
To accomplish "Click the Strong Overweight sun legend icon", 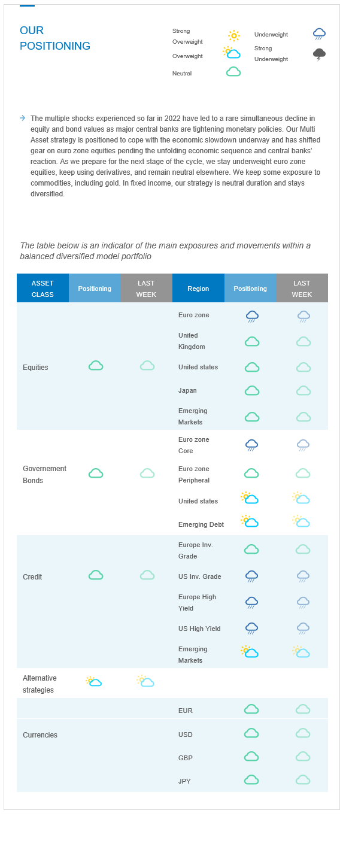I will tap(233, 36).
